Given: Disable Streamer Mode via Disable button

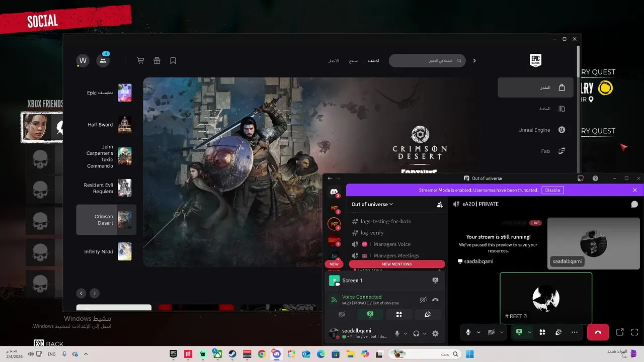Looking at the screenshot, I should click(552, 190).
